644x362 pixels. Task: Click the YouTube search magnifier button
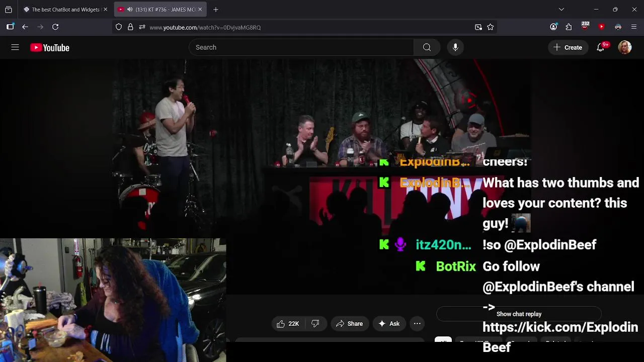(x=427, y=47)
